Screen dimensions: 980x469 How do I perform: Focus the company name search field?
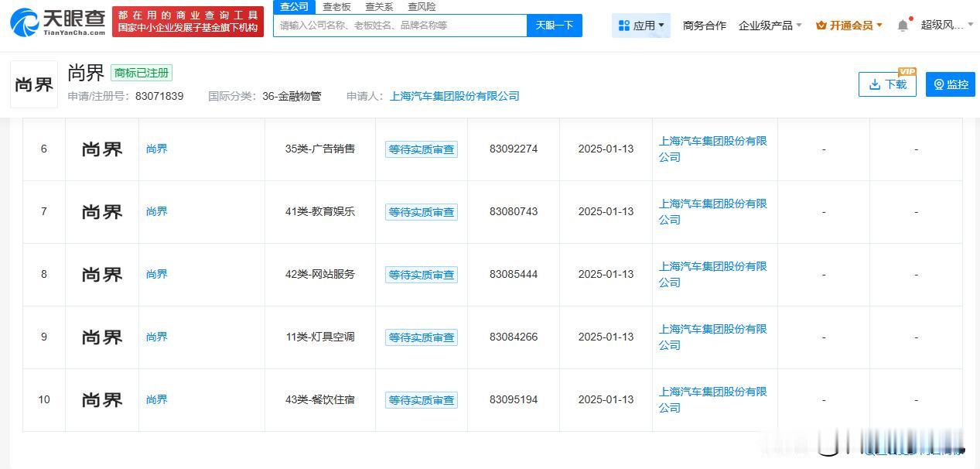click(400, 26)
